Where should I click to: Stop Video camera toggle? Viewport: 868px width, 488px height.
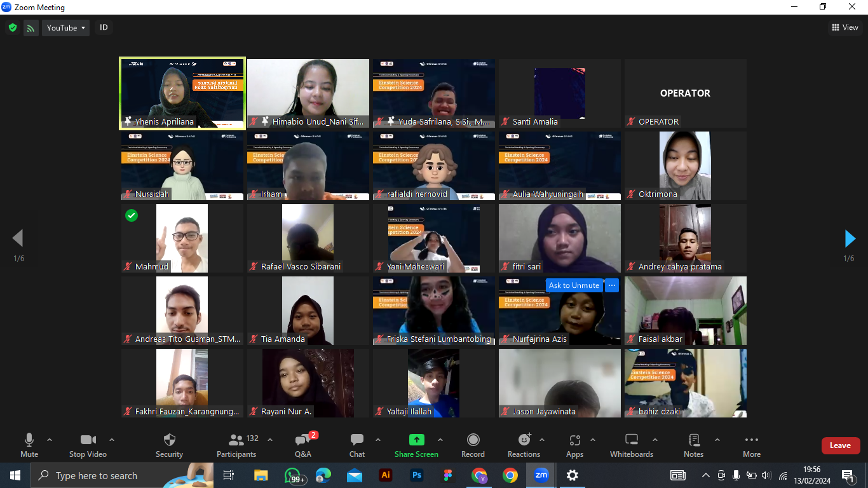click(x=88, y=445)
